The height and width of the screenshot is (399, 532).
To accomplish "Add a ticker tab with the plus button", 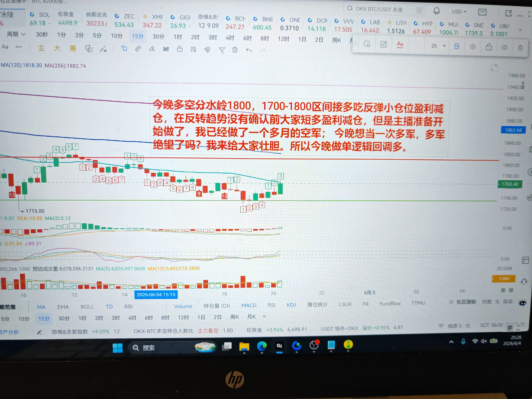I will 520,30.
